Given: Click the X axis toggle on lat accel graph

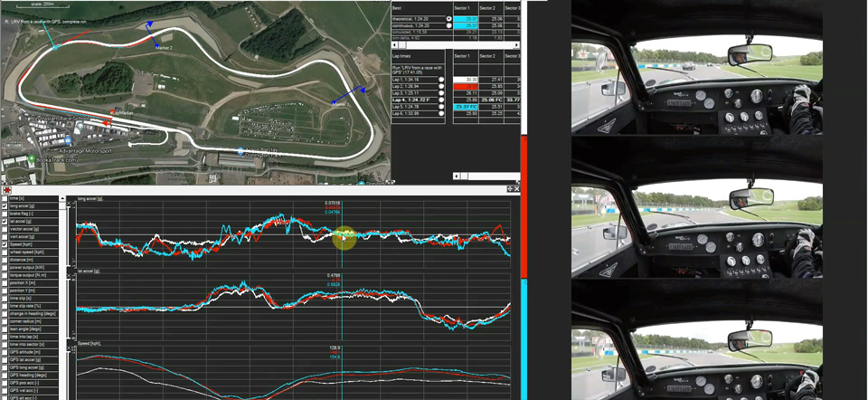Looking at the screenshot, I should click(x=70, y=276).
